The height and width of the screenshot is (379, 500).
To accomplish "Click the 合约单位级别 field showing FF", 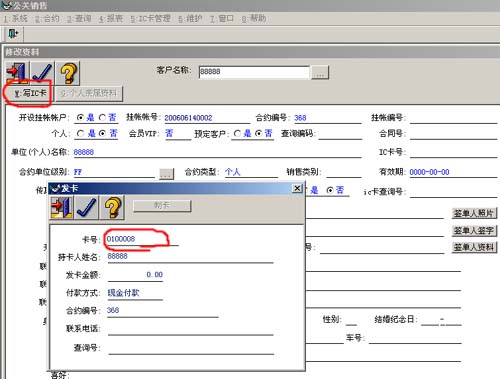I will pos(114,172).
